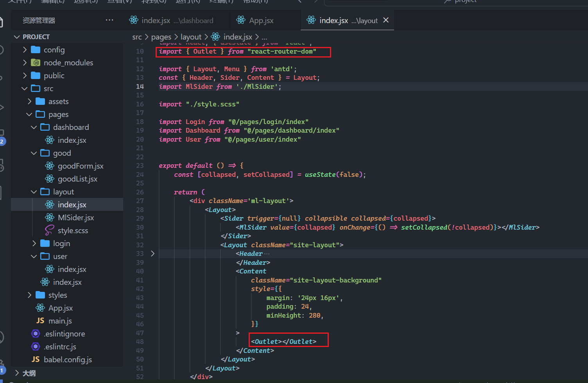Image resolution: width=588 pixels, height=383 pixels.
Task: Close the layout index.jsx tab
Action: point(386,20)
